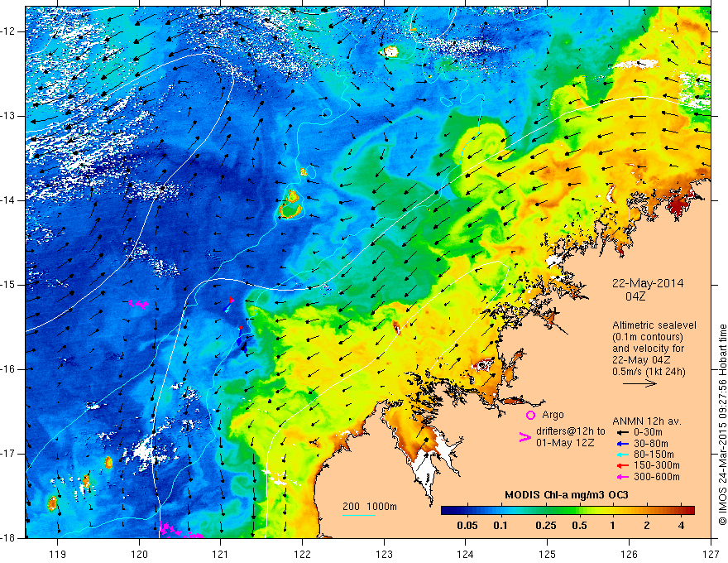Click the latitude axis label '-14'

click(9, 200)
